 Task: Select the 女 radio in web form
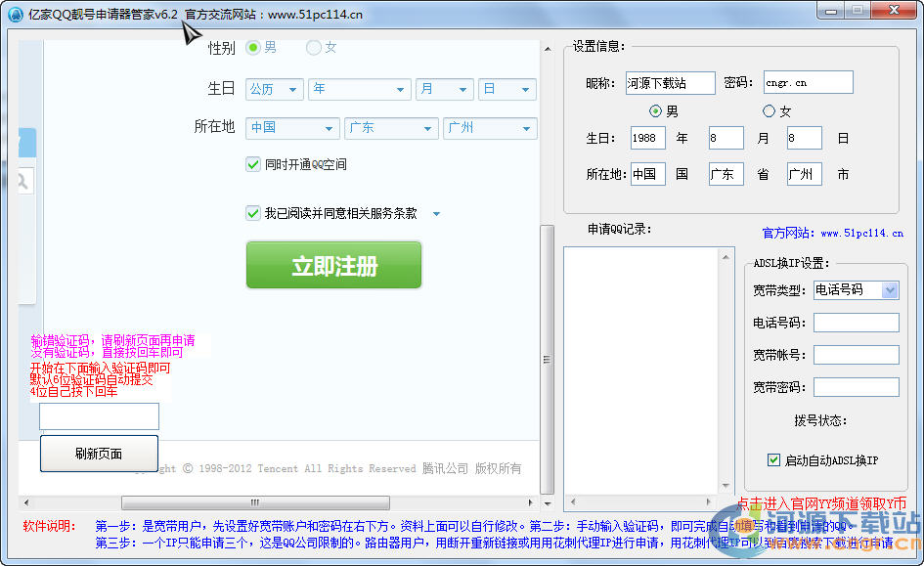click(x=314, y=47)
